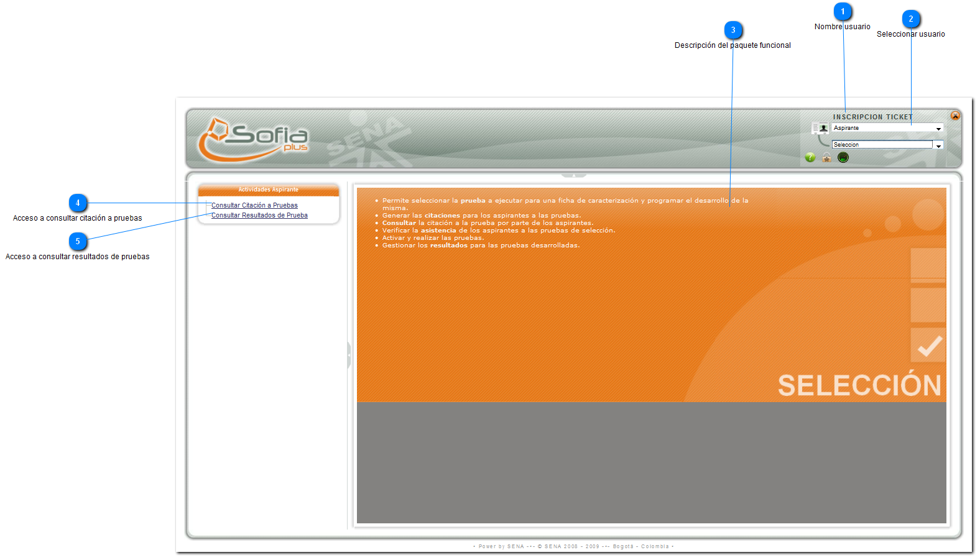Click the blue annotation marker number 1
Image resolution: width=980 pixels, height=560 pixels.
tap(843, 12)
